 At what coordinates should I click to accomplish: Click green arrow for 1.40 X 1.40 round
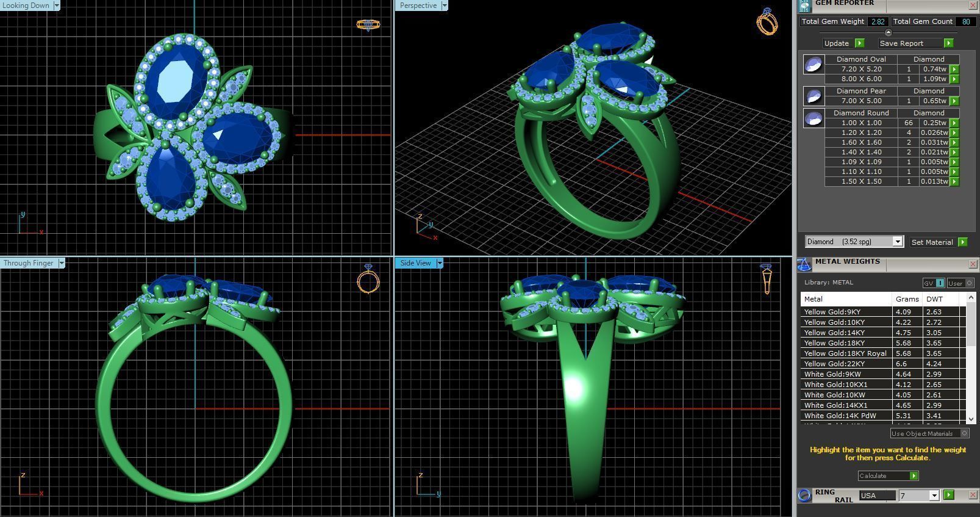954,153
